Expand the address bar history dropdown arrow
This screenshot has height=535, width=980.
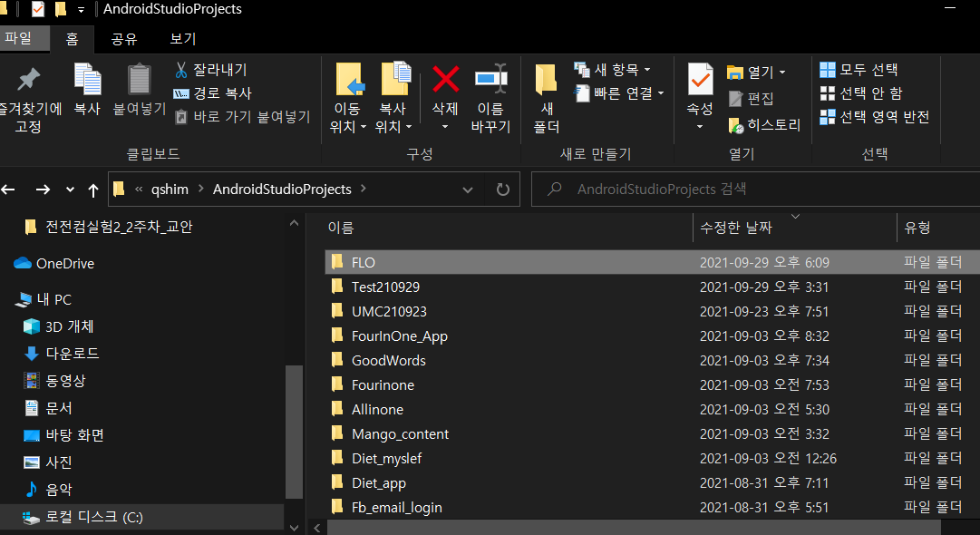(x=468, y=190)
